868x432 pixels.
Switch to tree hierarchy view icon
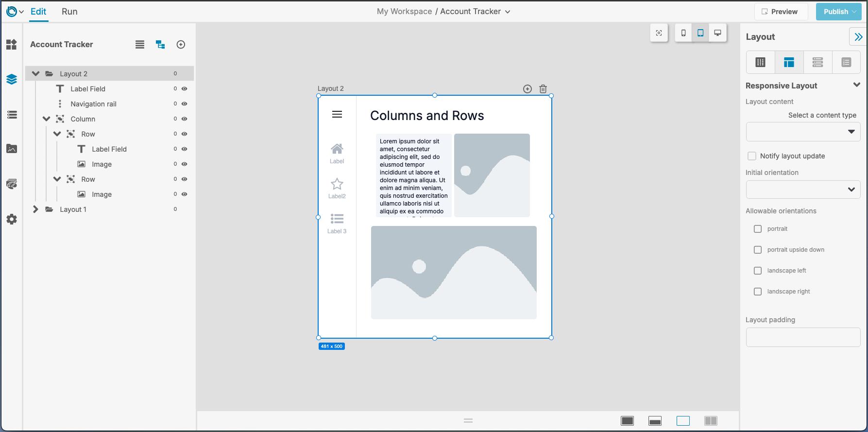click(160, 45)
